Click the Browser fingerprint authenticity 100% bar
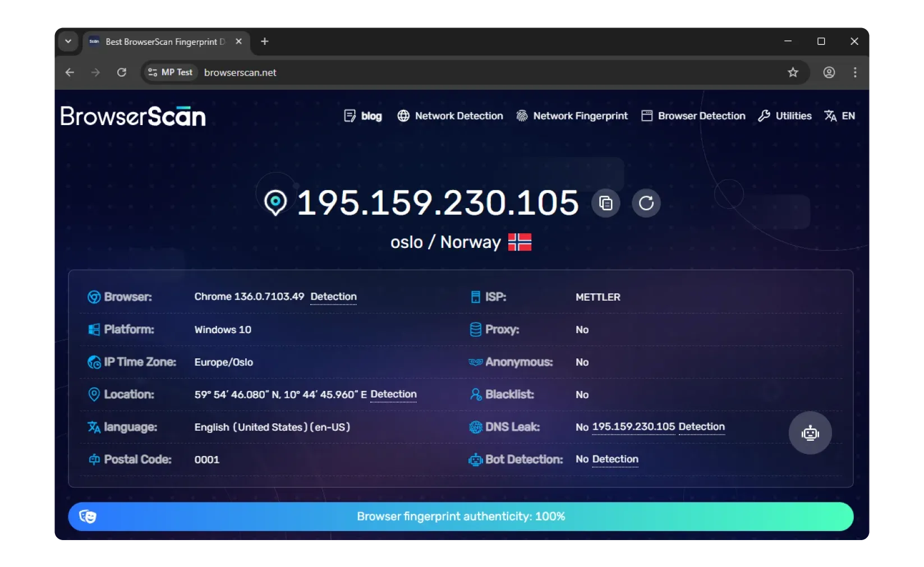Screen dimensions: 924x567 tap(461, 517)
